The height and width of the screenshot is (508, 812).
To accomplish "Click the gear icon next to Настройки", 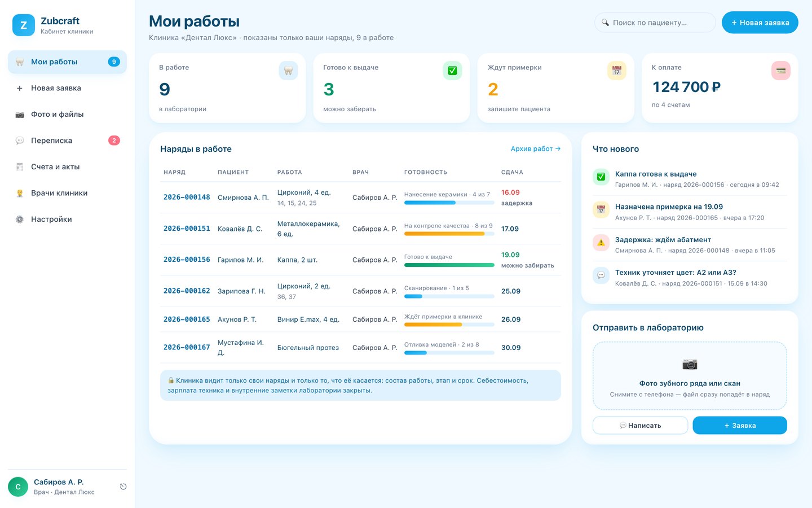I will point(20,220).
